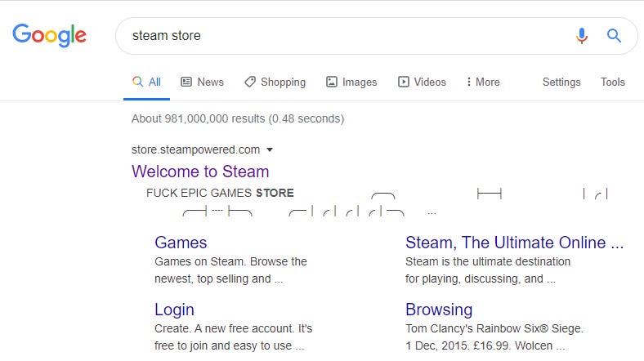The width and height of the screenshot is (644, 361).
Task: Click the price tag Shopping icon
Action: point(250,82)
